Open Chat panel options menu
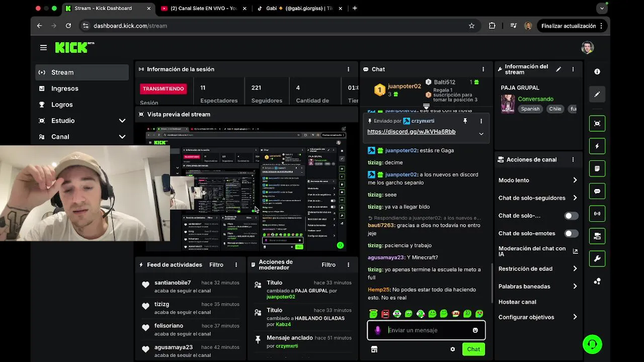This screenshot has height=362, width=644. click(x=483, y=69)
